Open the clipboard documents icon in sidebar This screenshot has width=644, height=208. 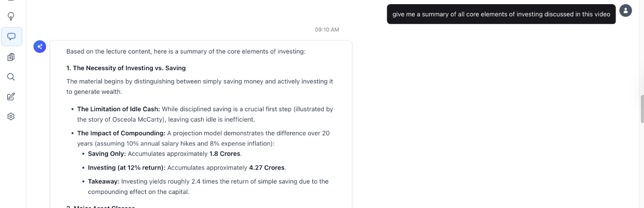11,57
